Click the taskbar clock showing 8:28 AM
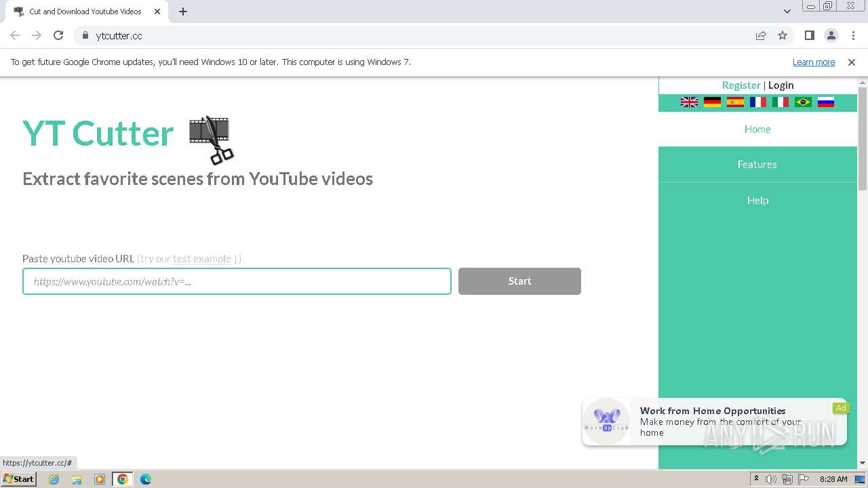868x488 pixels. click(833, 479)
